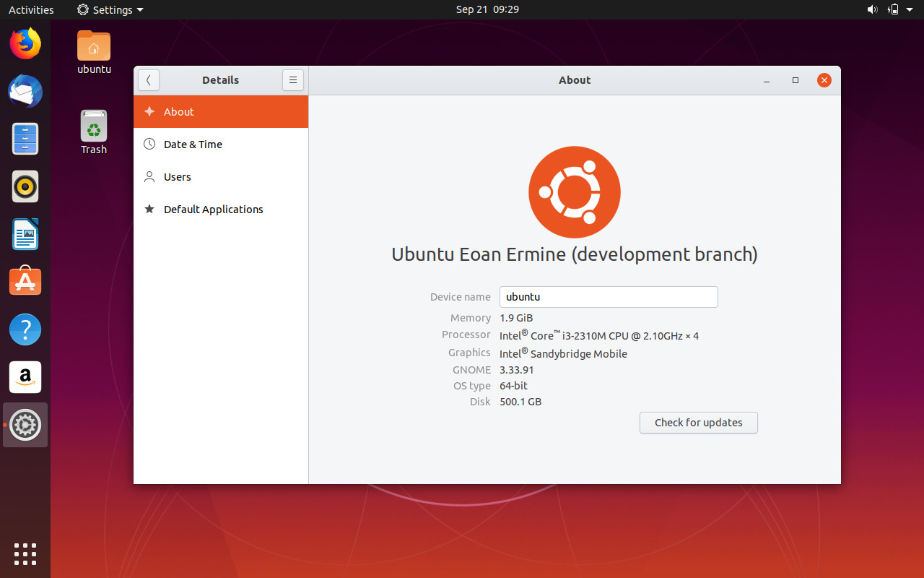Open the Help application in the dock

click(x=25, y=329)
